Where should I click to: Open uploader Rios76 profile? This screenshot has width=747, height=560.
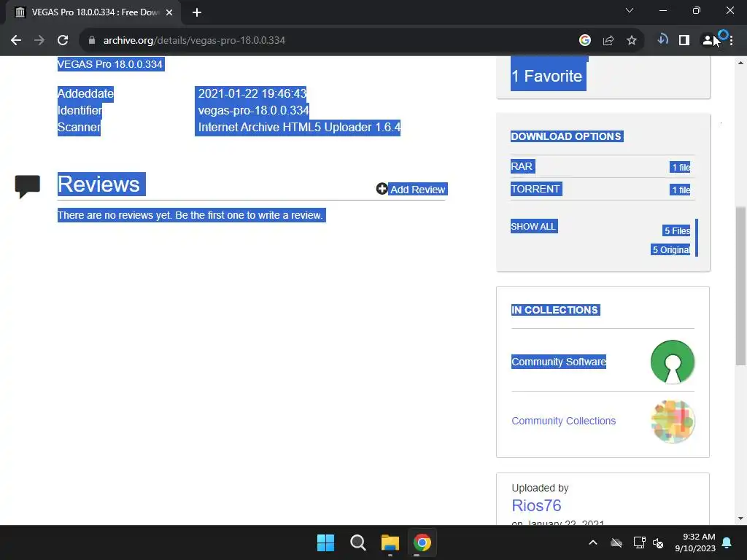[536, 505]
